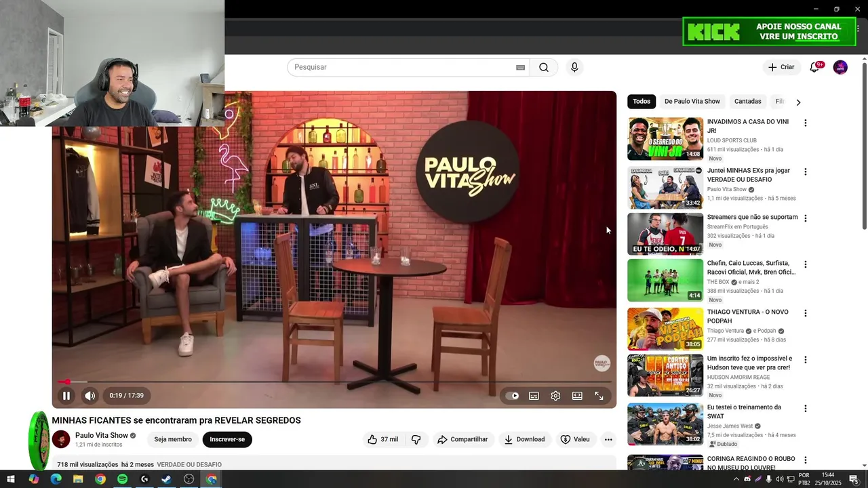Click the POR PTB2 language indicator
The height and width of the screenshot is (488, 868).
804,479
